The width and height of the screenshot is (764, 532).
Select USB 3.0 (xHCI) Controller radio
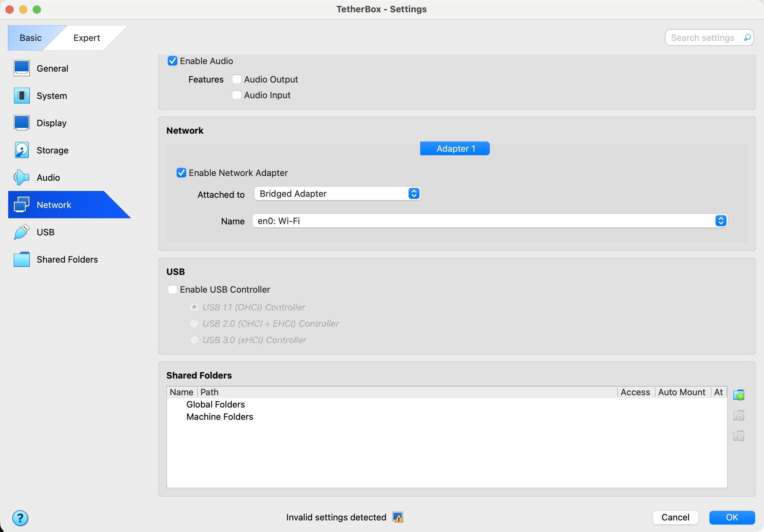point(194,340)
